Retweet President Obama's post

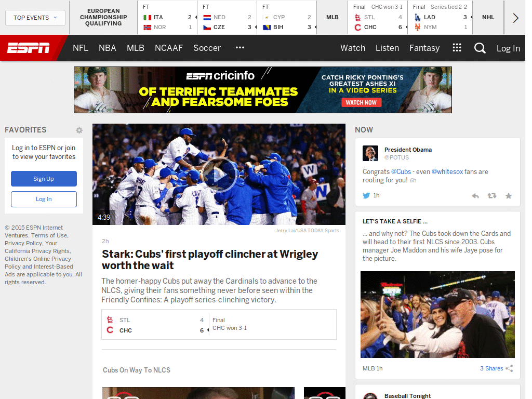tap(492, 196)
